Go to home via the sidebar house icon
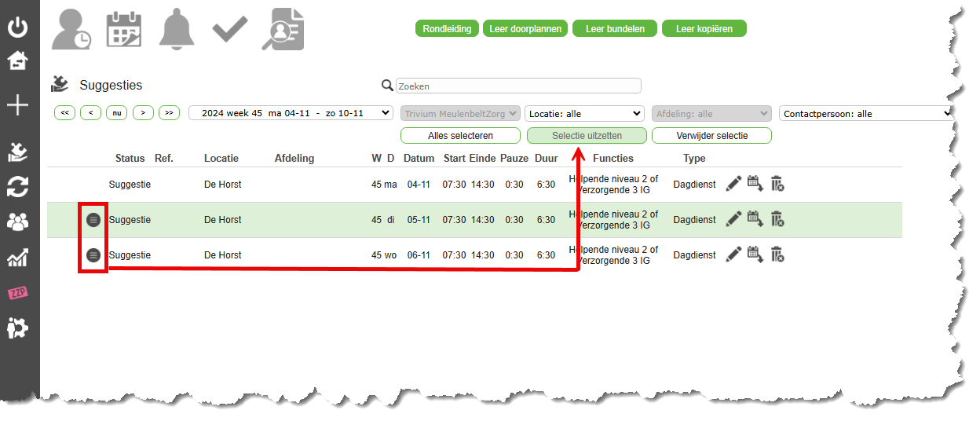Image resolution: width=980 pixels, height=421 pixels. point(17,61)
